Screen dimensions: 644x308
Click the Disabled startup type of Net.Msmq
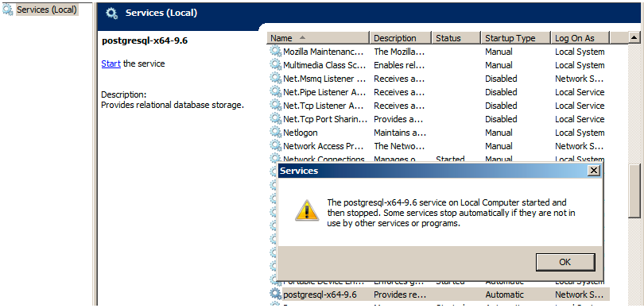[x=501, y=79]
